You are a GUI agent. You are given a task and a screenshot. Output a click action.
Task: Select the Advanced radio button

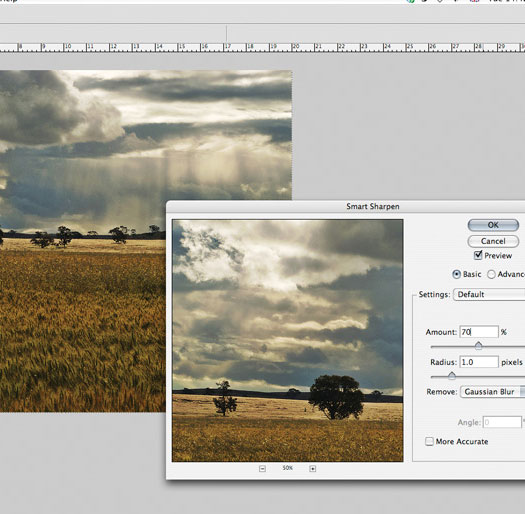pyautogui.click(x=491, y=275)
